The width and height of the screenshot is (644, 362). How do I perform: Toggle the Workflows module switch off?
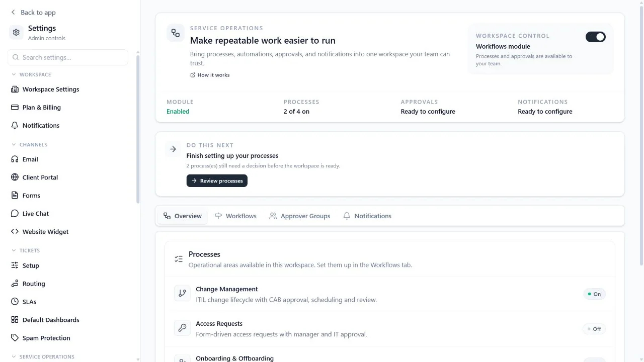pyautogui.click(x=596, y=37)
